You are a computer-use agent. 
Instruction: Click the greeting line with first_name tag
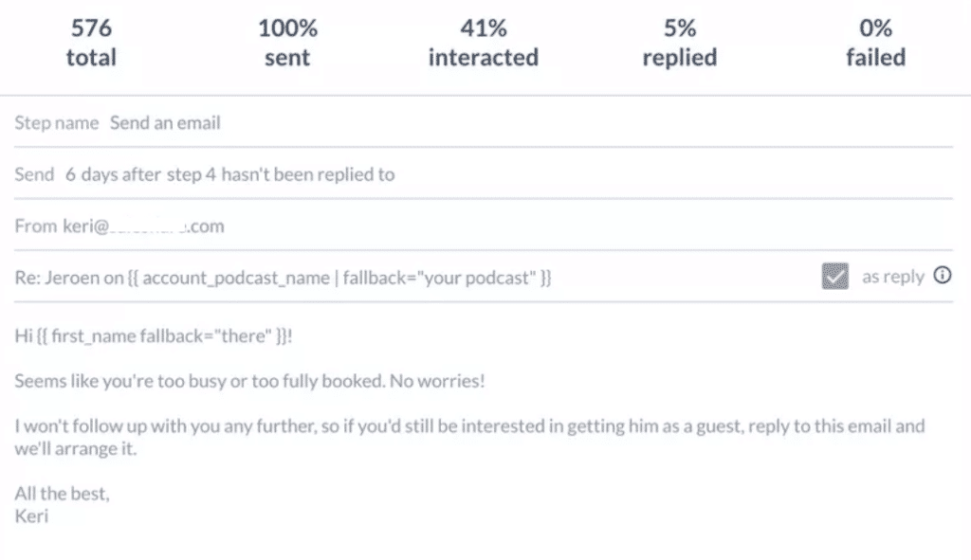click(x=153, y=335)
